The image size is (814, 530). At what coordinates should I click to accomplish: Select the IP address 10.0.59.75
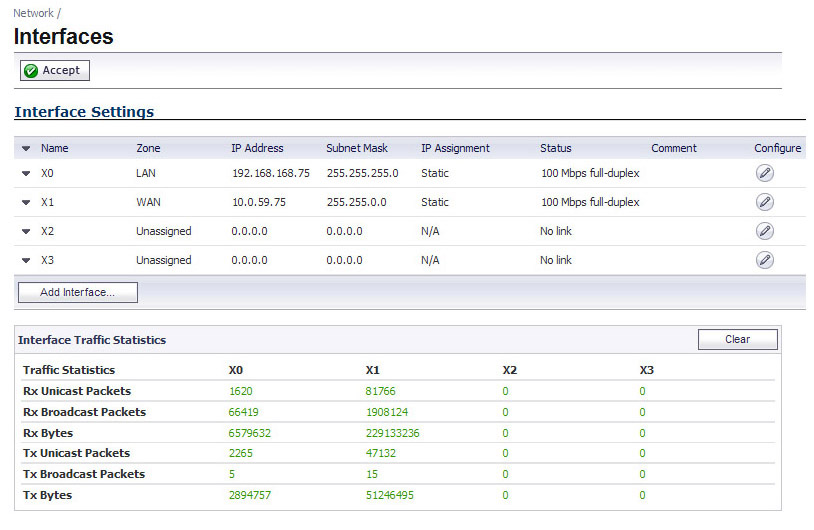point(259,202)
